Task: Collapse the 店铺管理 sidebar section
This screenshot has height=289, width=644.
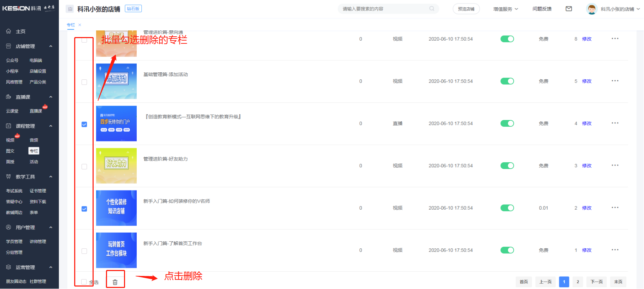Action: pos(51,46)
